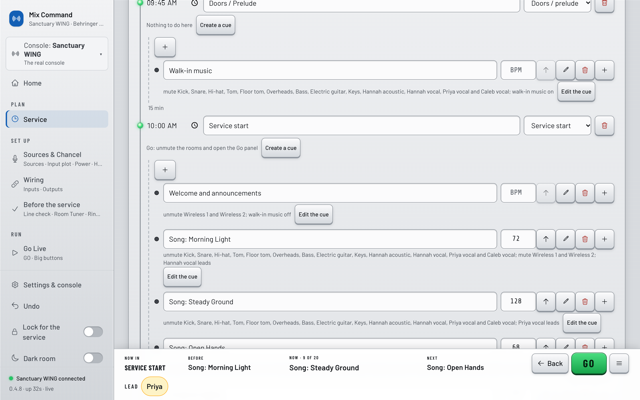640x400 pixels.
Task: Click BPM field for Welcome and announcements
Action: 518,193
